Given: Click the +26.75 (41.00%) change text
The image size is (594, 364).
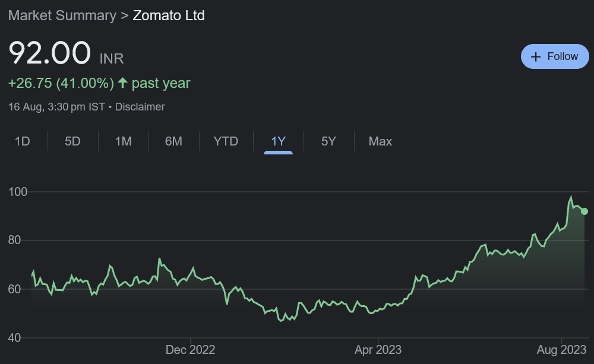Looking at the screenshot, I should point(61,83).
